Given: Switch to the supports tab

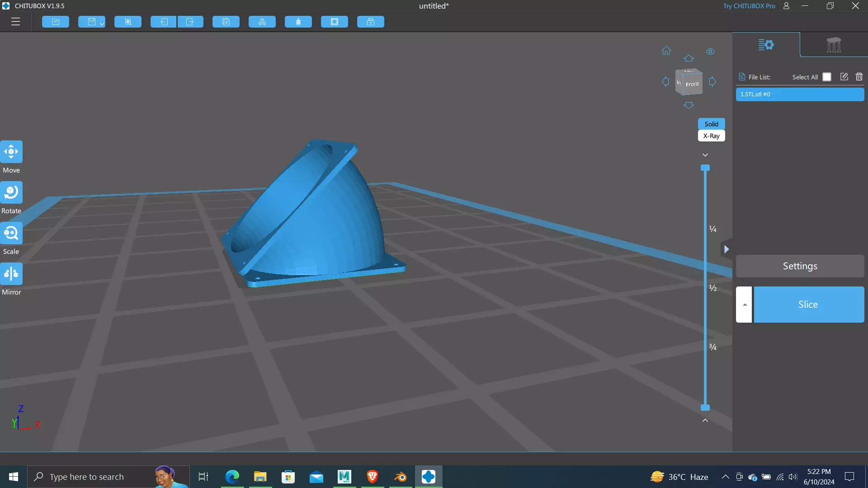Looking at the screenshot, I should [834, 45].
